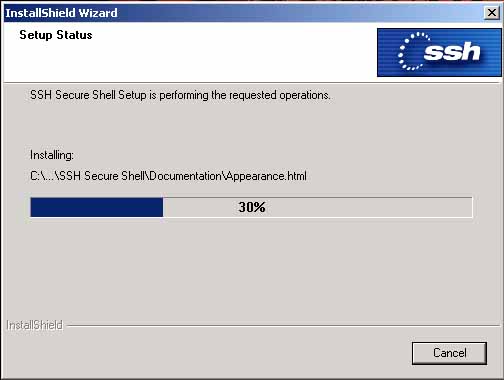Click the empty gray area below progress bar

(x=252, y=267)
